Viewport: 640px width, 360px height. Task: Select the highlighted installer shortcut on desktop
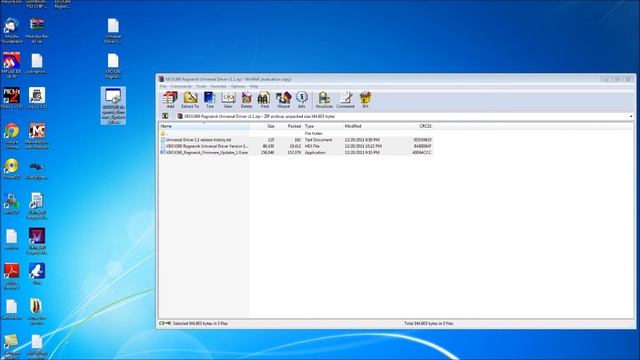tap(113, 106)
